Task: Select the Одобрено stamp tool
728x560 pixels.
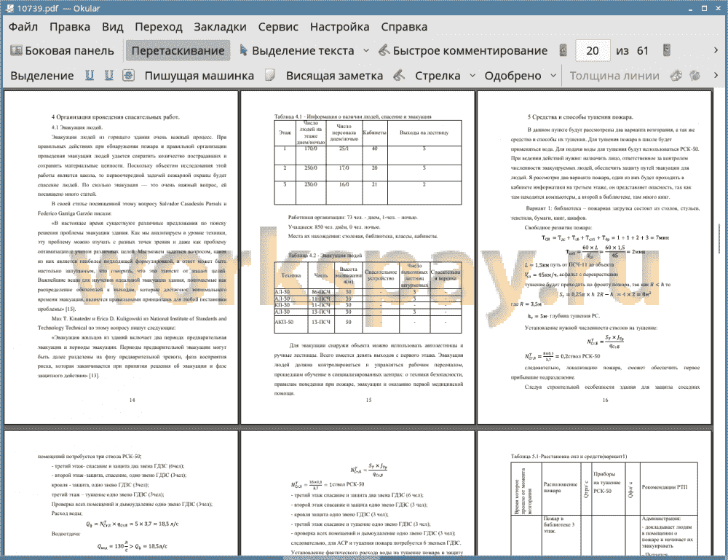Action: coord(513,76)
